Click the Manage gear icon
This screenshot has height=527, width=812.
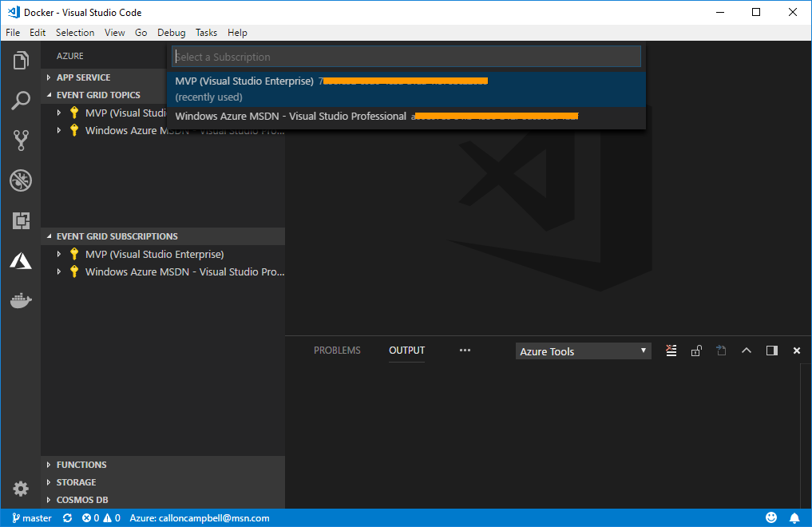pyautogui.click(x=21, y=488)
